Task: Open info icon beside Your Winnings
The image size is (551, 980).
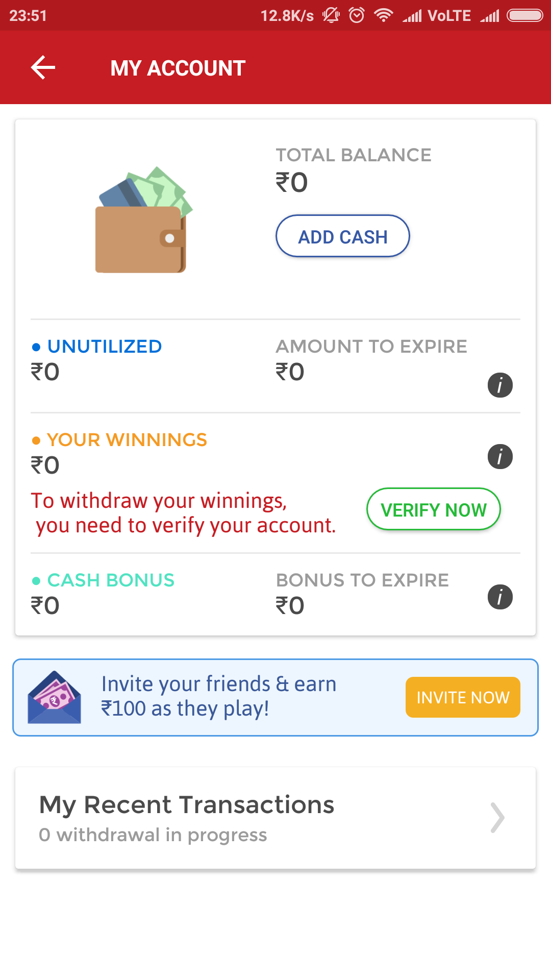Action: tap(500, 456)
